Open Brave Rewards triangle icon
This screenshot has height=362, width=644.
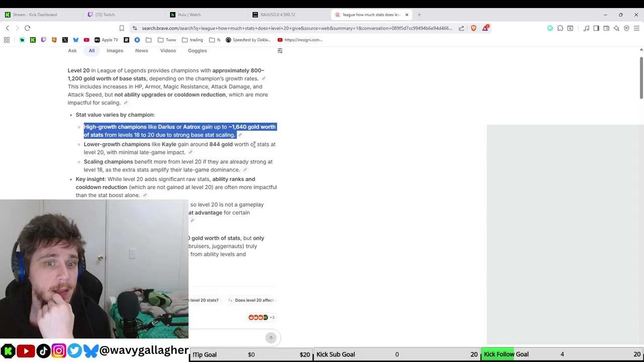485,28
